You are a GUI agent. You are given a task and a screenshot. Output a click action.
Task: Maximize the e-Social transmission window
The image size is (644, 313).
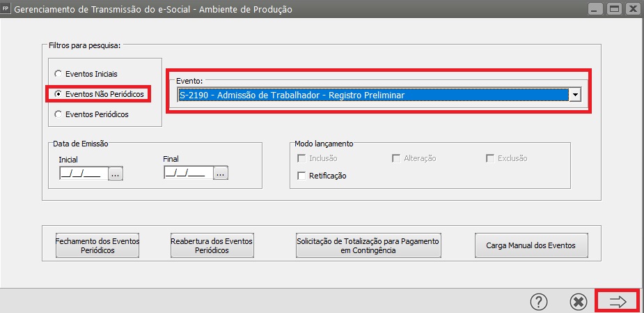[614, 8]
